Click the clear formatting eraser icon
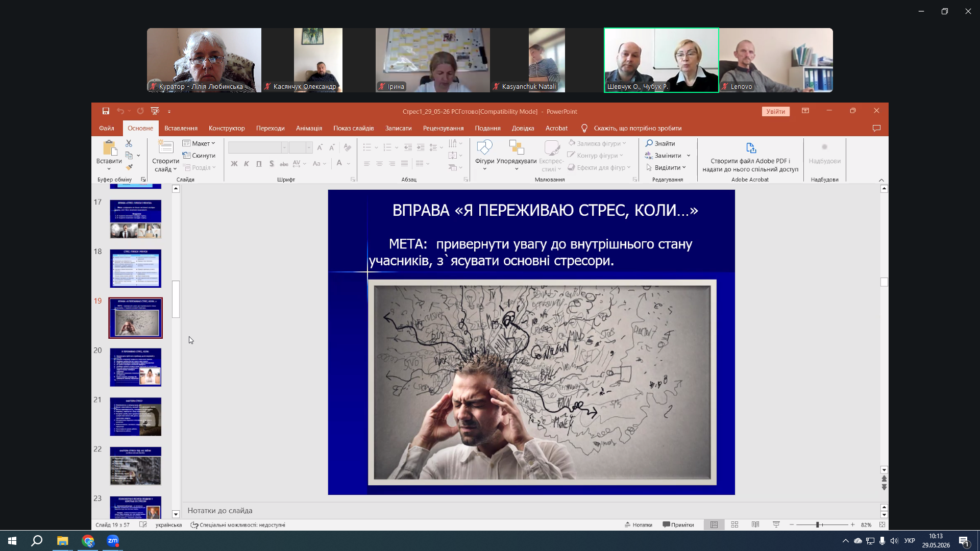 pyautogui.click(x=348, y=147)
